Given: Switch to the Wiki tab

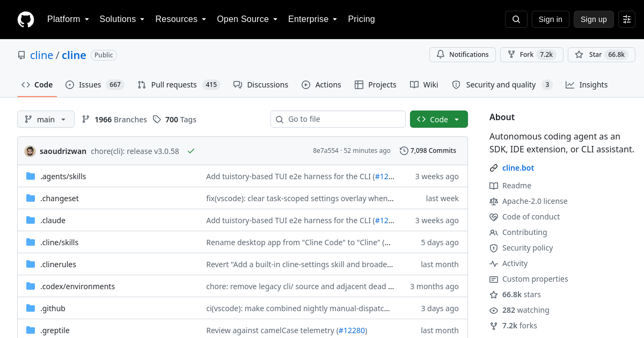Looking at the screenshot, I should pos(424,85).
